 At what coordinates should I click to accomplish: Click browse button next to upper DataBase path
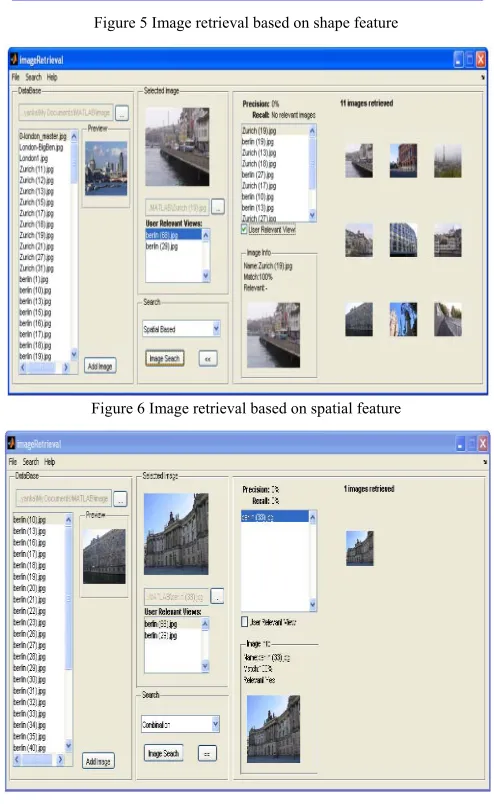pyautogui.click(x=122, y=113)
